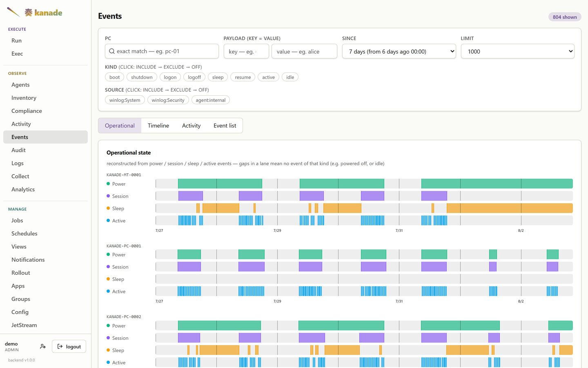Click the 804 shown badge
The height and width of the screenshot is (368, 588).
click(565, 17)
